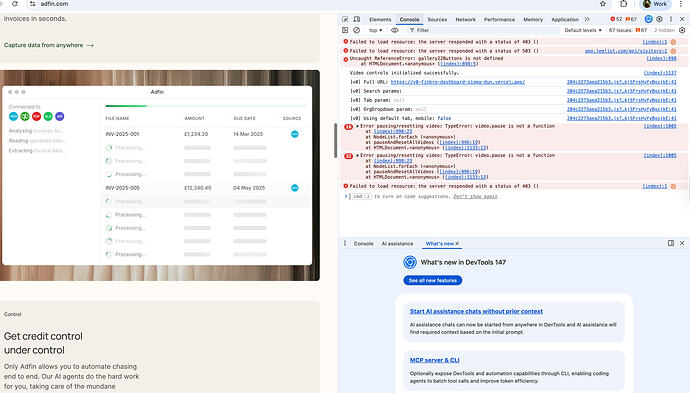Click the Don't show again link
Viewport: 690px width, 393px height.
[475, 197]
